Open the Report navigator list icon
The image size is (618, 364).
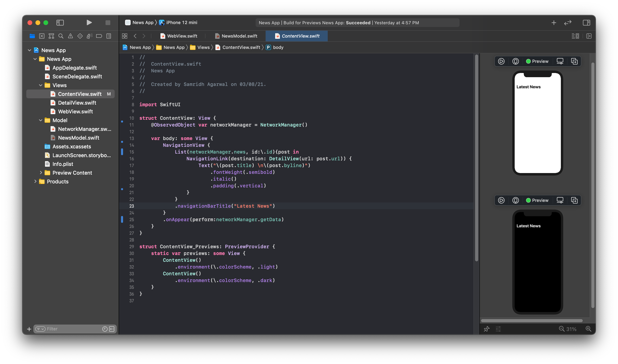tap(108, 36)
